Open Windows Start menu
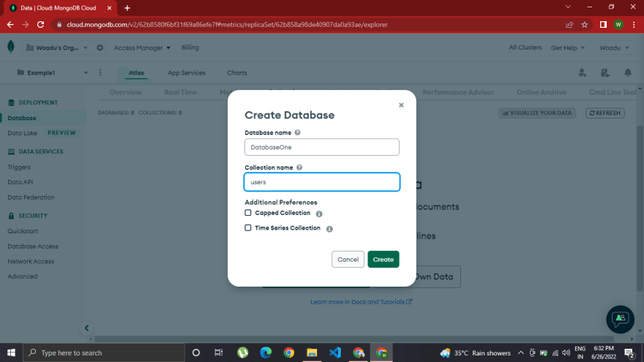This screenshot has height=362, width=644. (x=11, y=352)
